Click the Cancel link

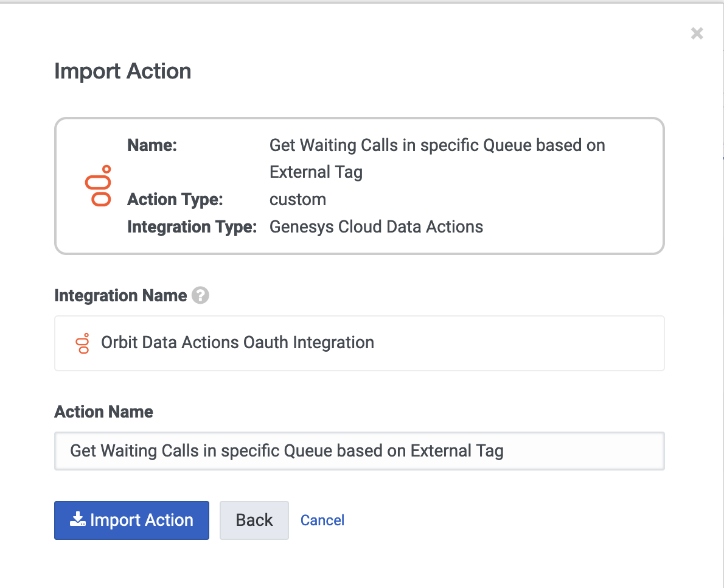[x=322, y=520]
